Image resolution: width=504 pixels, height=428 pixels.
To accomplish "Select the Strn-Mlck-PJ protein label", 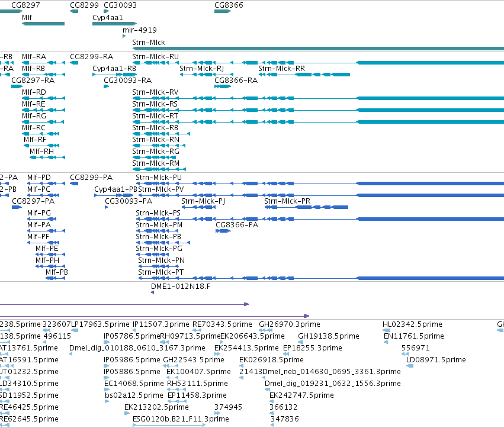I will [x=203, y=201].
